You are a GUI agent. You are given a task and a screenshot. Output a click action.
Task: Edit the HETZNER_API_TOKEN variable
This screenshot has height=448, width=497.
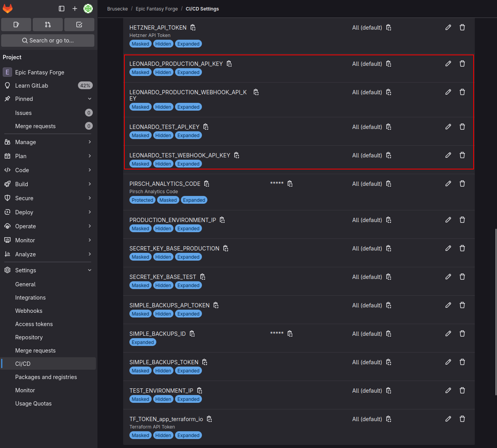(448, 27)
